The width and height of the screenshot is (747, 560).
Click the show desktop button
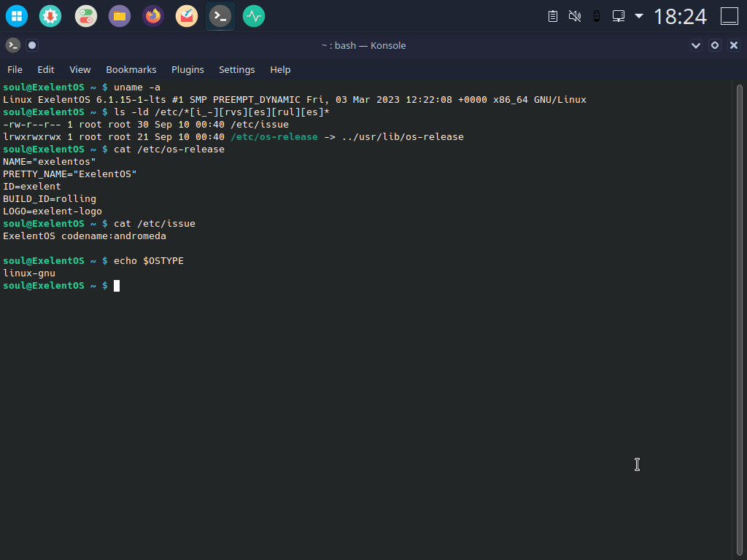729,16
